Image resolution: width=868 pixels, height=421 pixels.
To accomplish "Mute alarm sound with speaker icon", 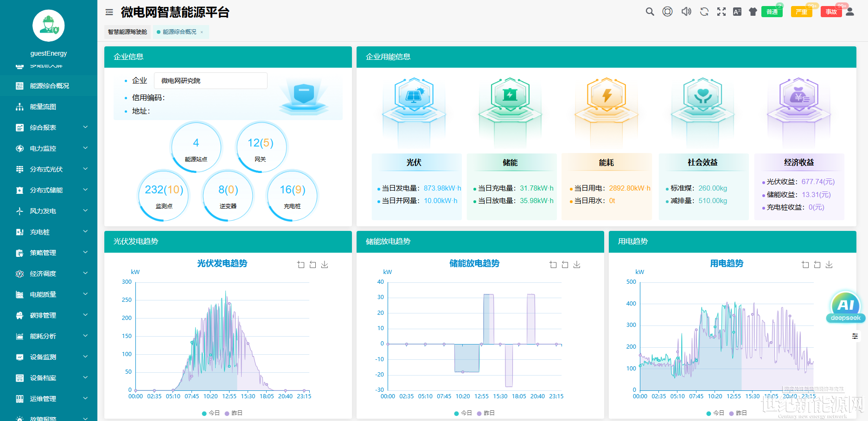I will click(x=686, y=12).
